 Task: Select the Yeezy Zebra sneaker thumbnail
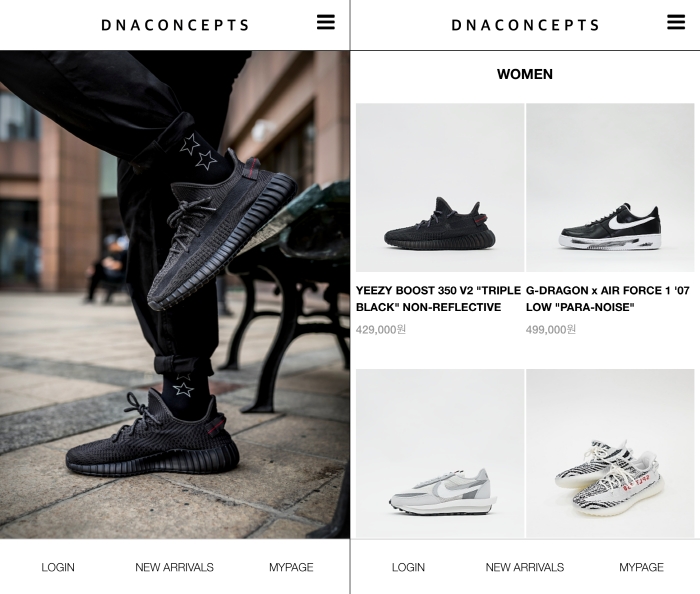pos(610,453)
